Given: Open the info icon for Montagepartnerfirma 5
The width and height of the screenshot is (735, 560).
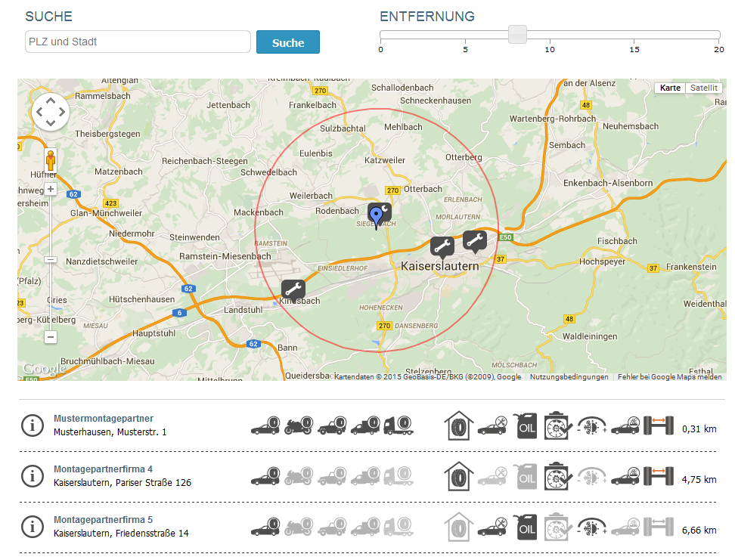Looking at the screenshot, I should 32,527.
